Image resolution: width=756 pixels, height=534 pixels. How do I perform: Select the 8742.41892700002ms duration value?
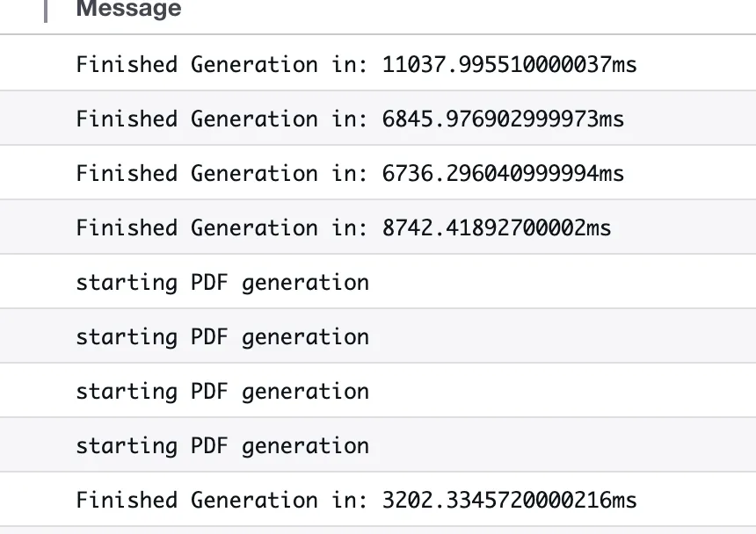[x=496, y=227]
